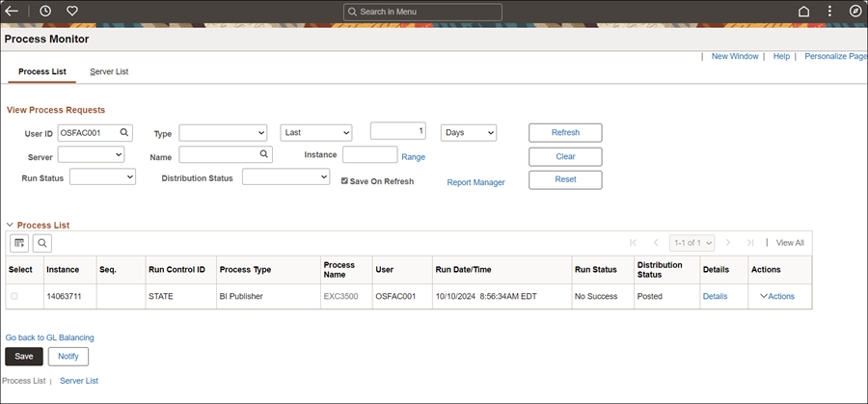Open the Type dropdown
Viewport: 868px width, 404px height.
tap(223, 133)
